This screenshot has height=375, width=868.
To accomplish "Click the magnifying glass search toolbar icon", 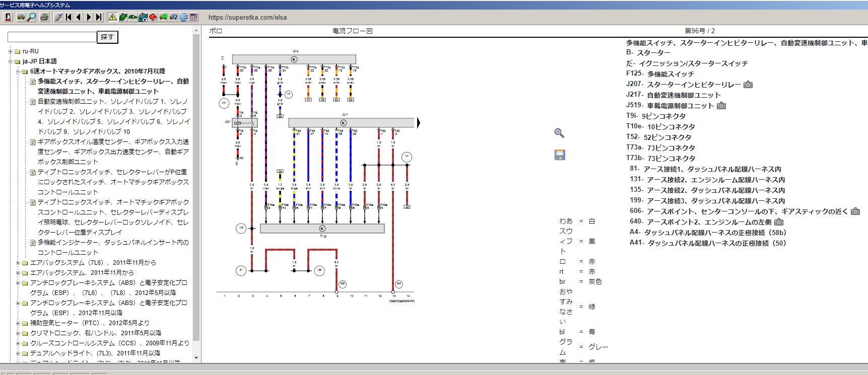I will [x=32, y=17].
